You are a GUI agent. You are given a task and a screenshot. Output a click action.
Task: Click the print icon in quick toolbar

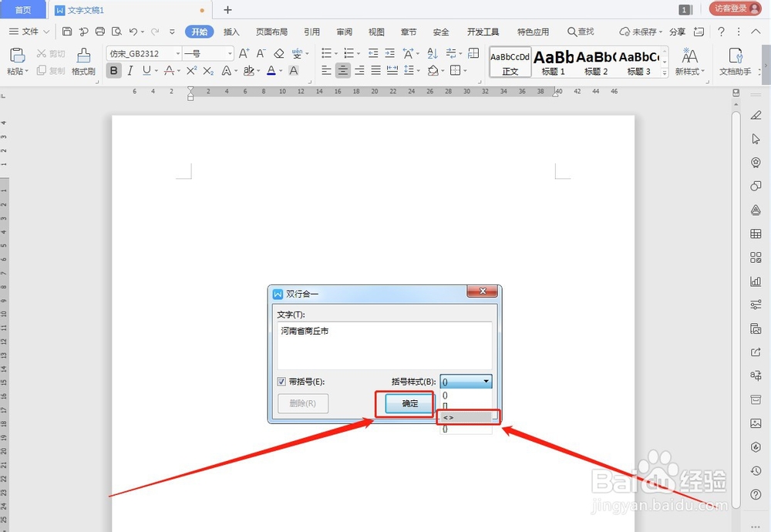[99, 32]
